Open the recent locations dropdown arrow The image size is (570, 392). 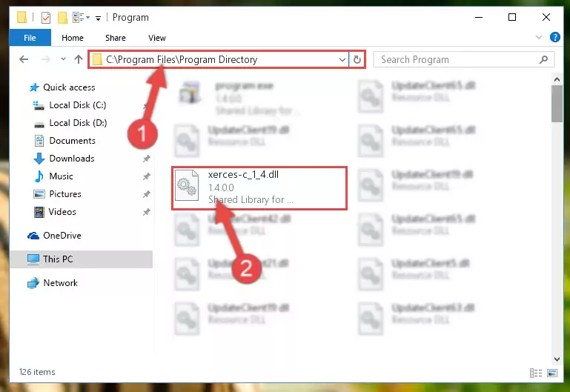[x=63, y=59]
